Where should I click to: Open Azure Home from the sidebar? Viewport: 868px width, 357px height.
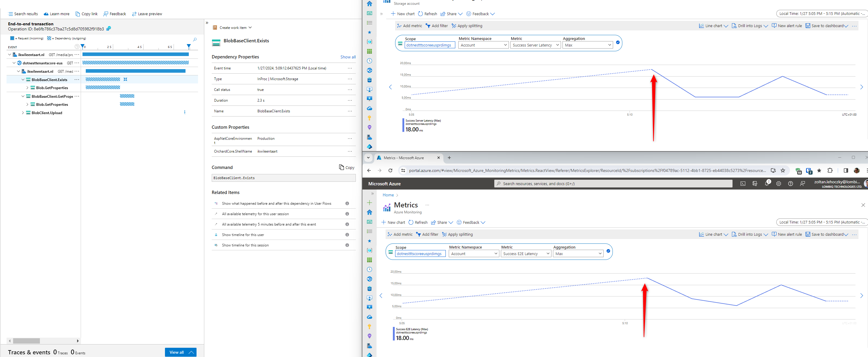[370, 212]
